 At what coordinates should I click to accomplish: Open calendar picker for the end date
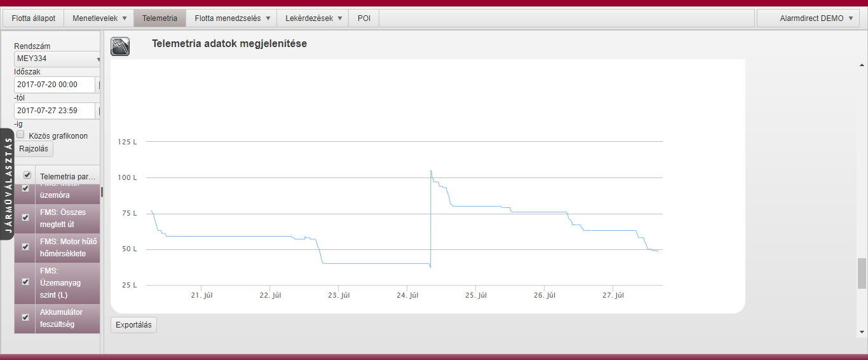point(98,111)
